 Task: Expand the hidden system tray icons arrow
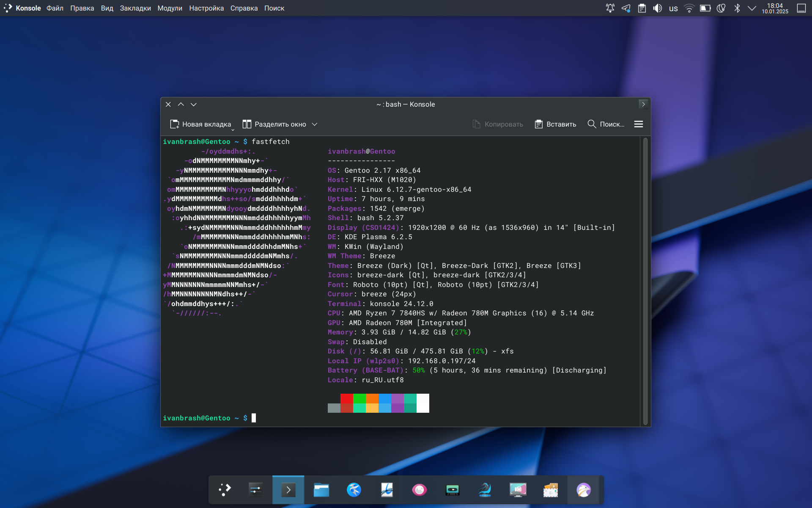coord(752,8)
